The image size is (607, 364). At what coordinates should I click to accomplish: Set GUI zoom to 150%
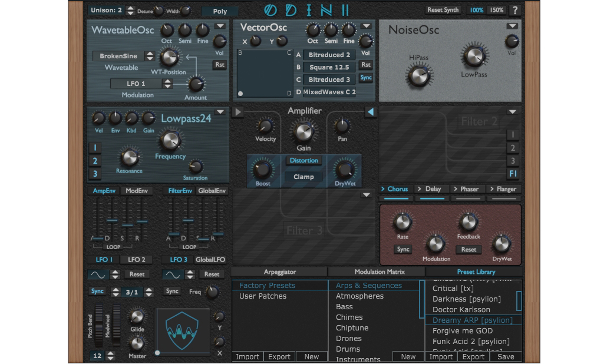click(x=497, y=10)
